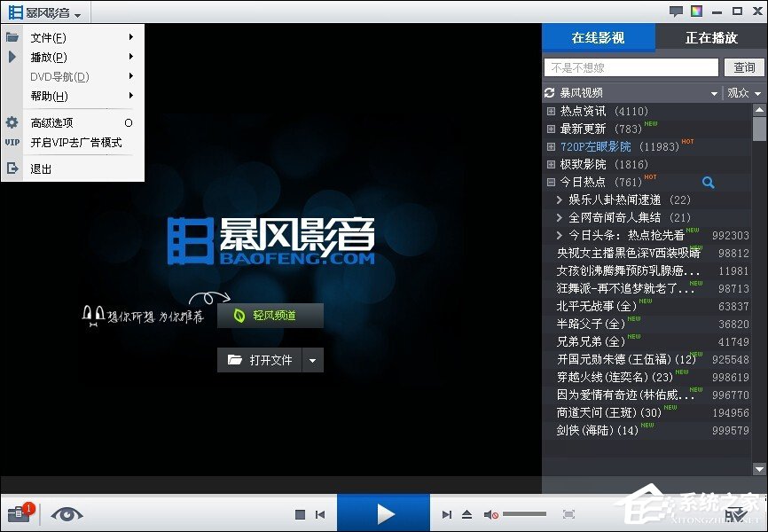Click the gear icon next to 高级选项
The image size is (768, 532).
coord(12,123)
